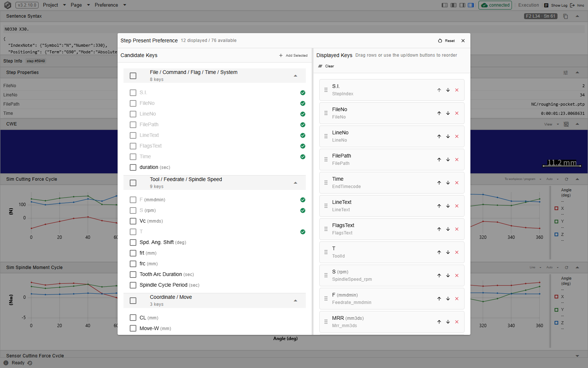Image resolution: width=588 pixels, height=368 pixels.
Task: Open the Page menu
Action: (x=80, y=5)
